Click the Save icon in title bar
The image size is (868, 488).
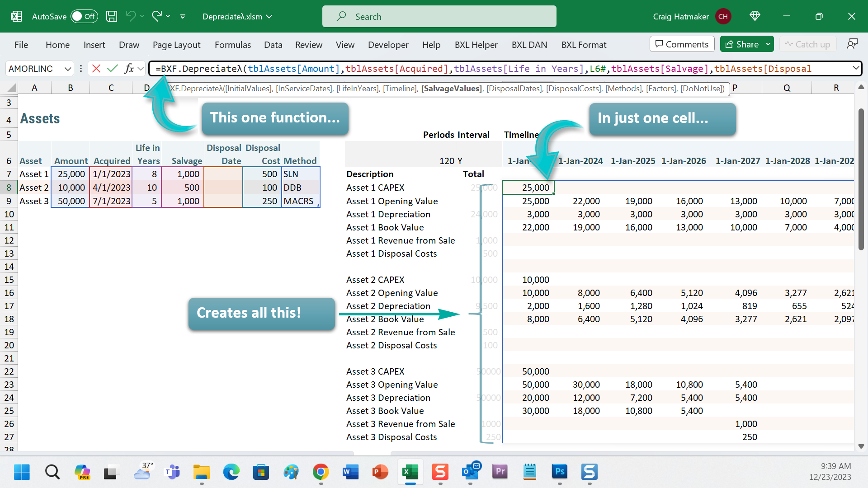[x=112, y=17]
